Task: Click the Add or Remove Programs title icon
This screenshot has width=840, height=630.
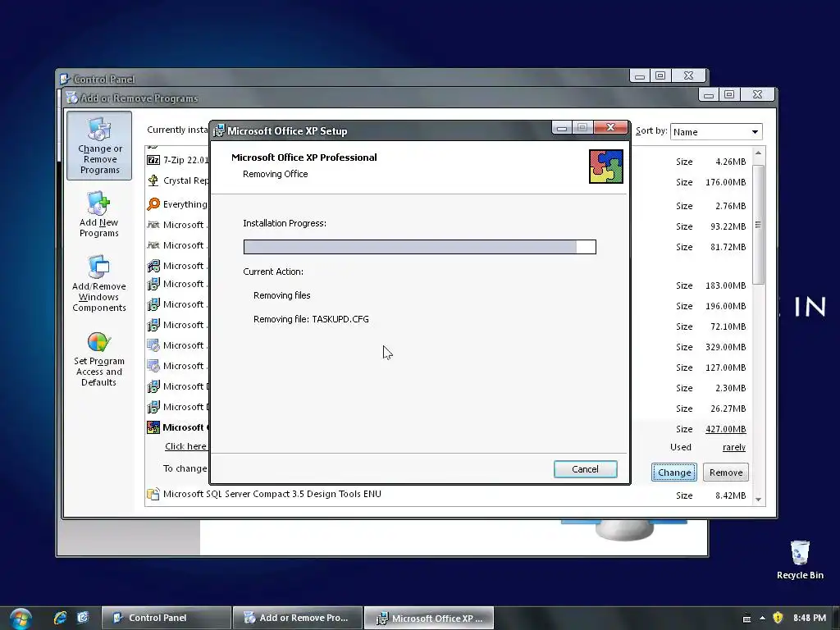Action: point(72,98)
